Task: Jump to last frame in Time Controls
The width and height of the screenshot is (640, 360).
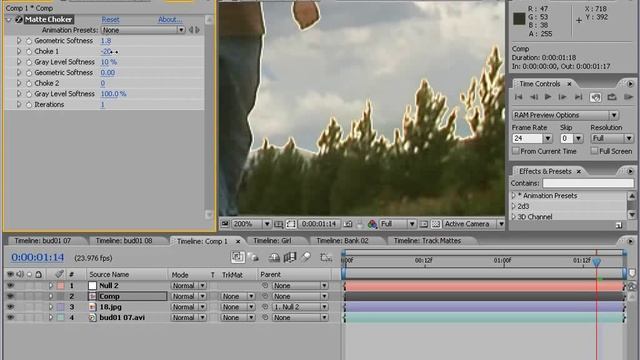Action: pyautogui.click(x=578, y=97)
